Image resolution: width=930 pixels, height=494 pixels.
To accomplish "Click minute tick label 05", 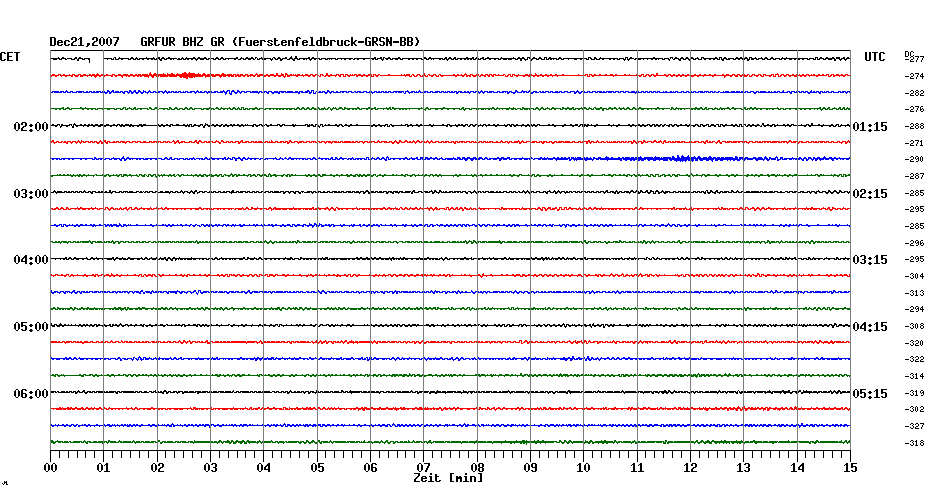I will (317, 468).
